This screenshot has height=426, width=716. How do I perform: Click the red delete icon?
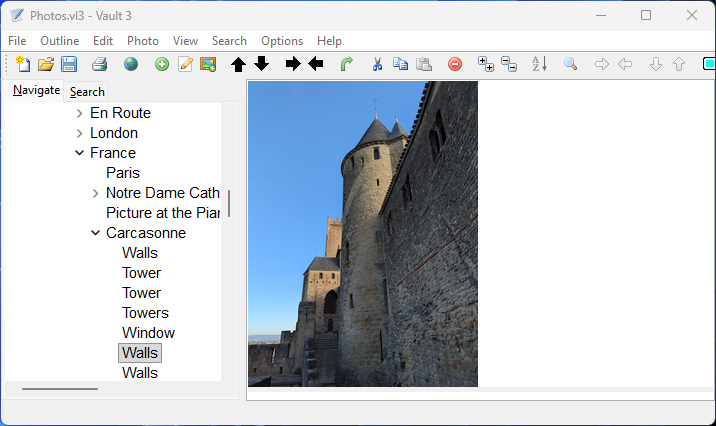[455, 64]
